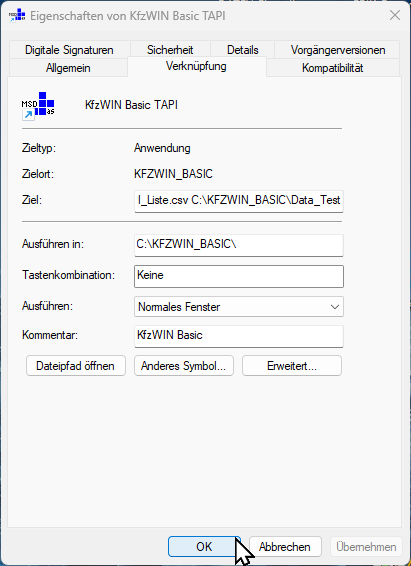Switch to the Vorgängerversionen tab

[338, 50]
